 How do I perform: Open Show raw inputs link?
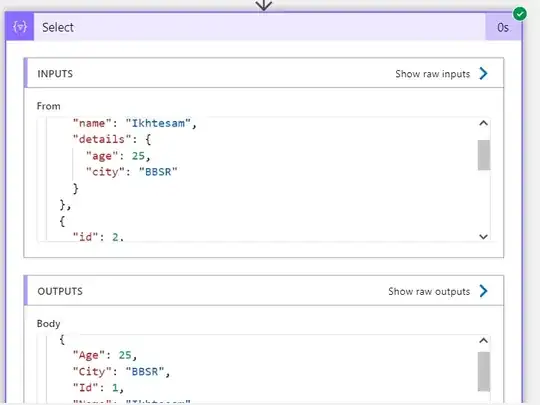pos(433,74)
